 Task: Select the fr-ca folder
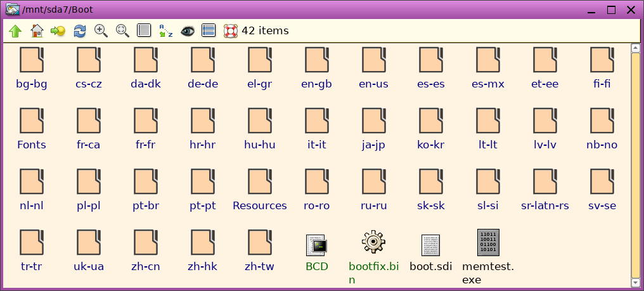(89, 129)
